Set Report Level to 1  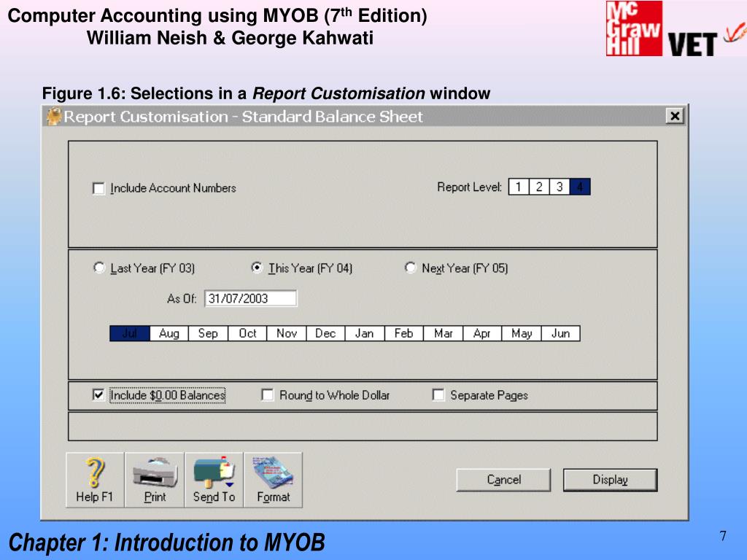pos(519,187)
